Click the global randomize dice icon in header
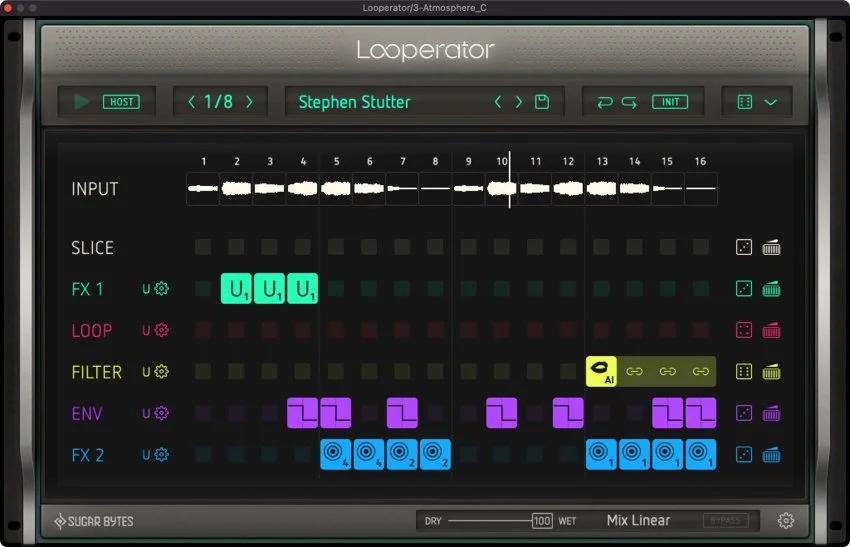 745,102
